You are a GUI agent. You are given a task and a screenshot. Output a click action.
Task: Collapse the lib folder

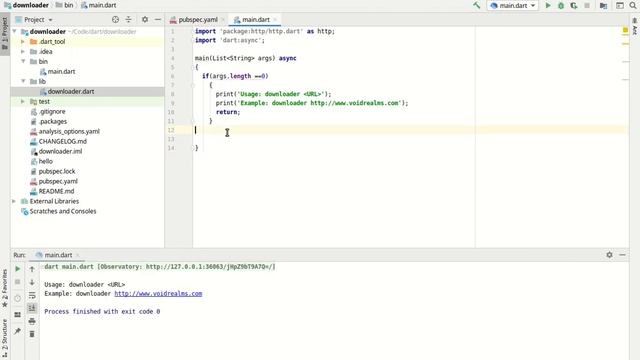[23, 81]
